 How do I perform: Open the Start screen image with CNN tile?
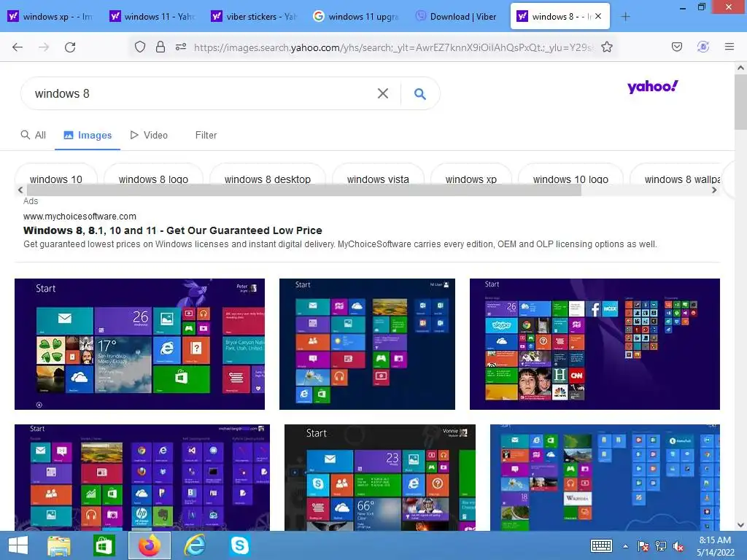(x=595, y=344)
